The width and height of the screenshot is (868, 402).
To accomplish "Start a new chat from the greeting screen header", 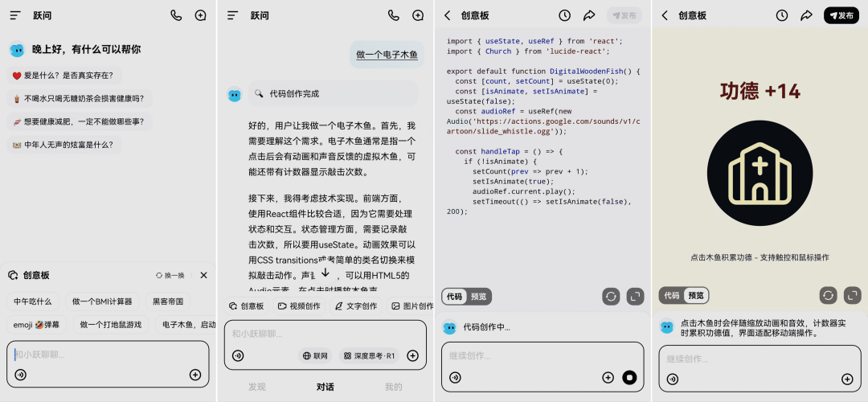I will click(x=200, y=15).
